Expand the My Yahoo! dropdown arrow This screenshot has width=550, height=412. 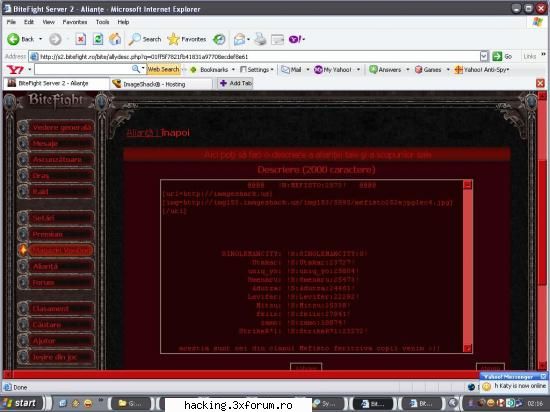[x=358, y=69]
